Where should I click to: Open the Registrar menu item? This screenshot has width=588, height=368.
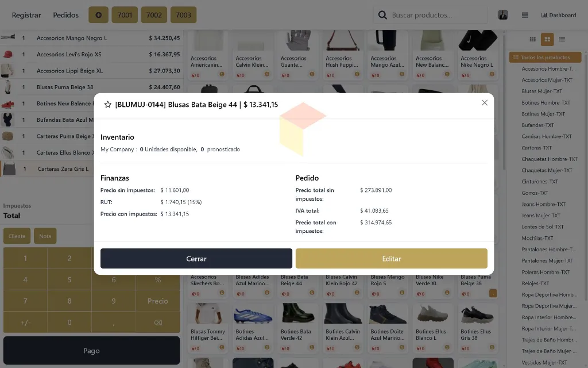(26, 15)
